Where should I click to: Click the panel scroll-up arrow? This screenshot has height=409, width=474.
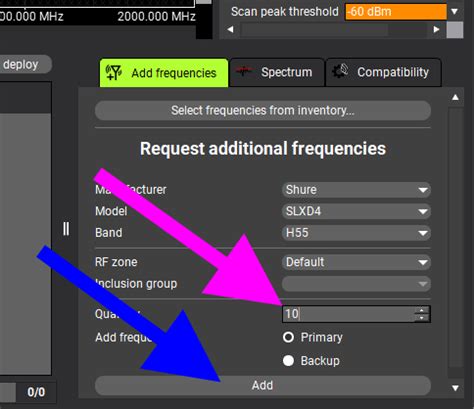[x=455, y=97]
